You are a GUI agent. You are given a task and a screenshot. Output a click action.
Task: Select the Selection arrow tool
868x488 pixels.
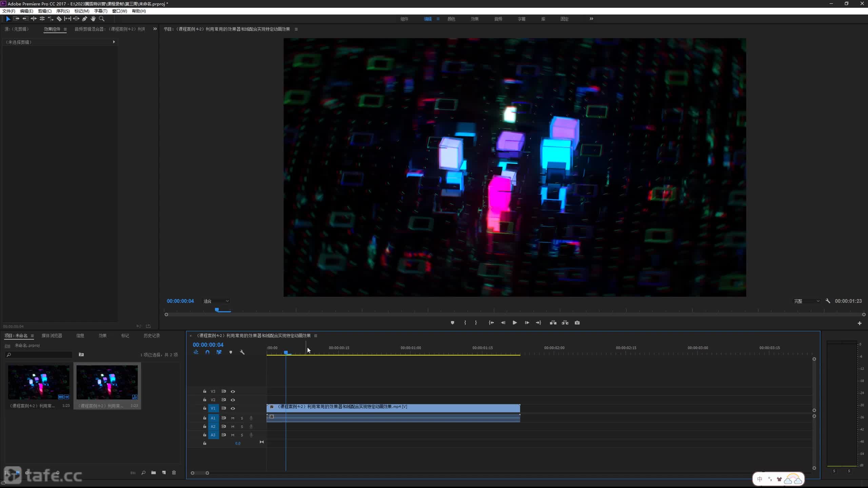8,19
